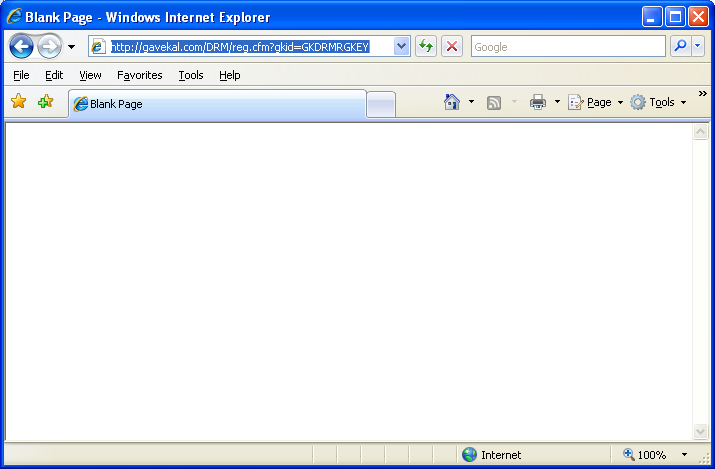Viewport: 715px width, 469px height.
Task: Open the Favorites menu
Action: (140, 75)
